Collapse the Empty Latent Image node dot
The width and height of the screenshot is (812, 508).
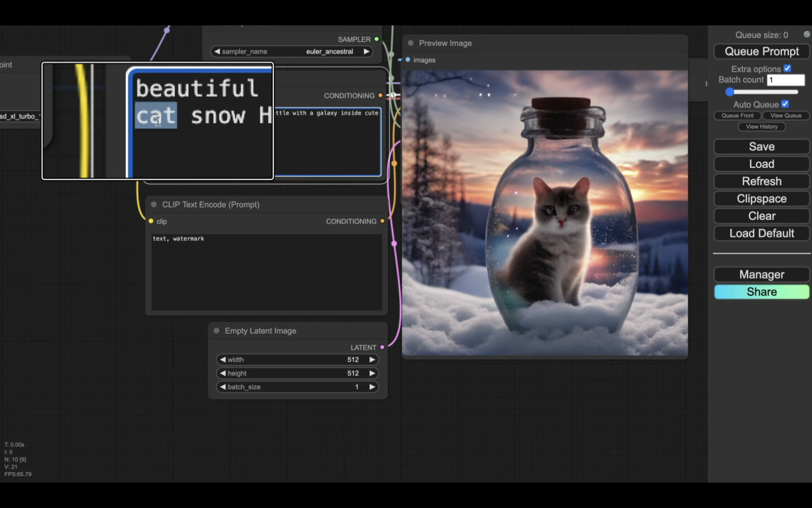pyautogui.click(x=217, y=330)
